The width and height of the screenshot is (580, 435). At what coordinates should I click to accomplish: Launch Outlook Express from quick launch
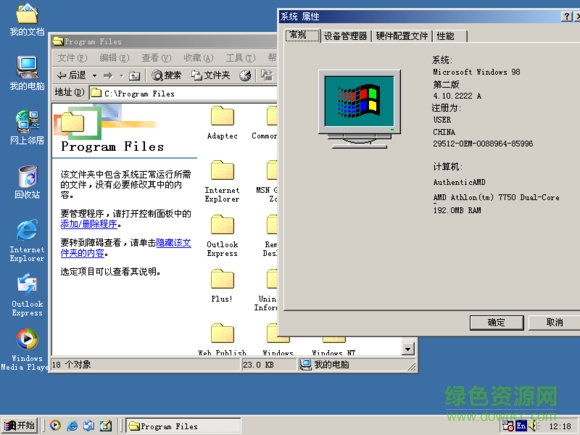pos(89,426)
